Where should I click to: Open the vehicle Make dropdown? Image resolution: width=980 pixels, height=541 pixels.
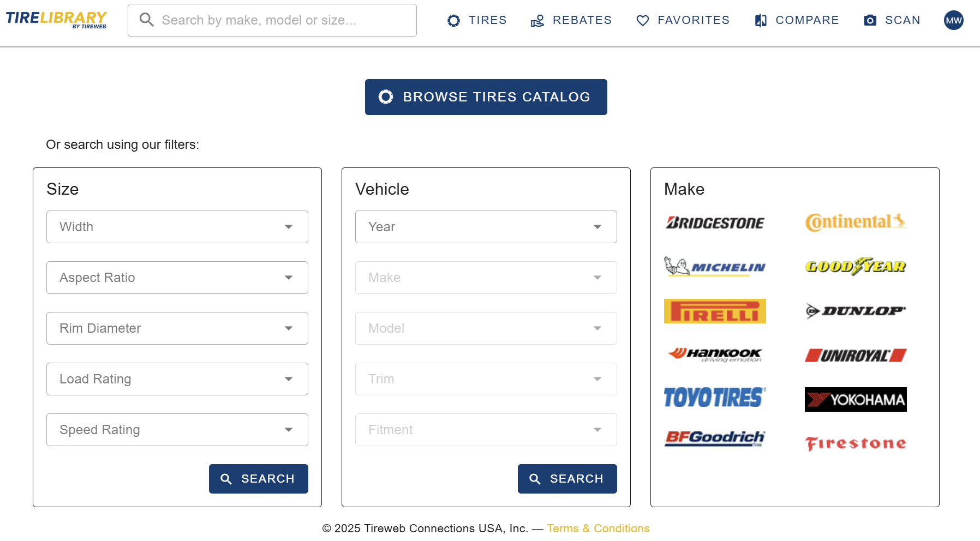tap(486, 278)
